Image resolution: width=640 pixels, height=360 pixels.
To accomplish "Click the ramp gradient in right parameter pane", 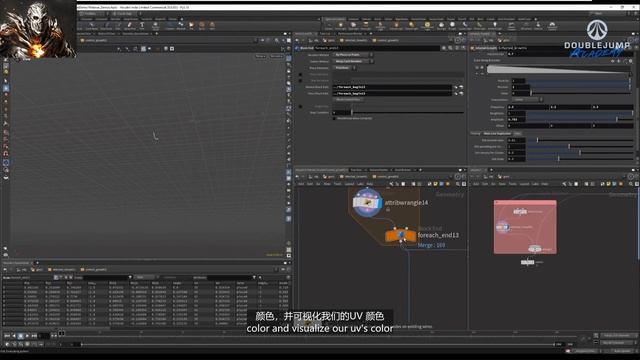I will (558, 69).
